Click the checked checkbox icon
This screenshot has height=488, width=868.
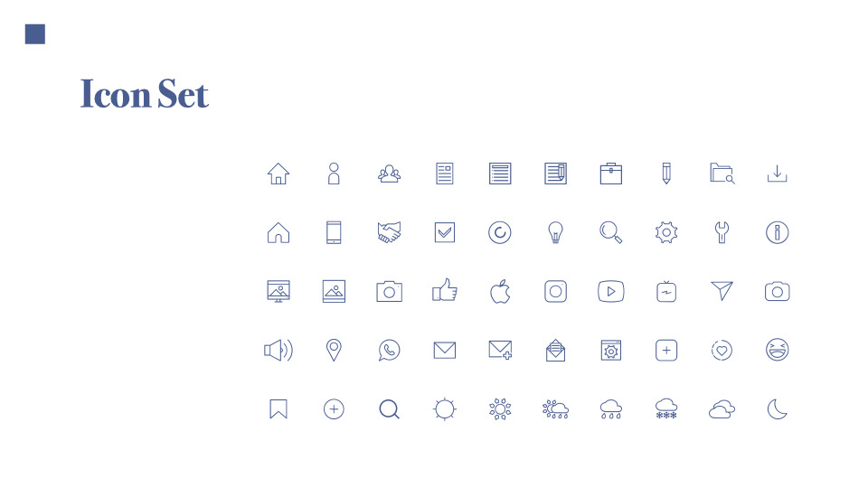click(x=445, y=232)
